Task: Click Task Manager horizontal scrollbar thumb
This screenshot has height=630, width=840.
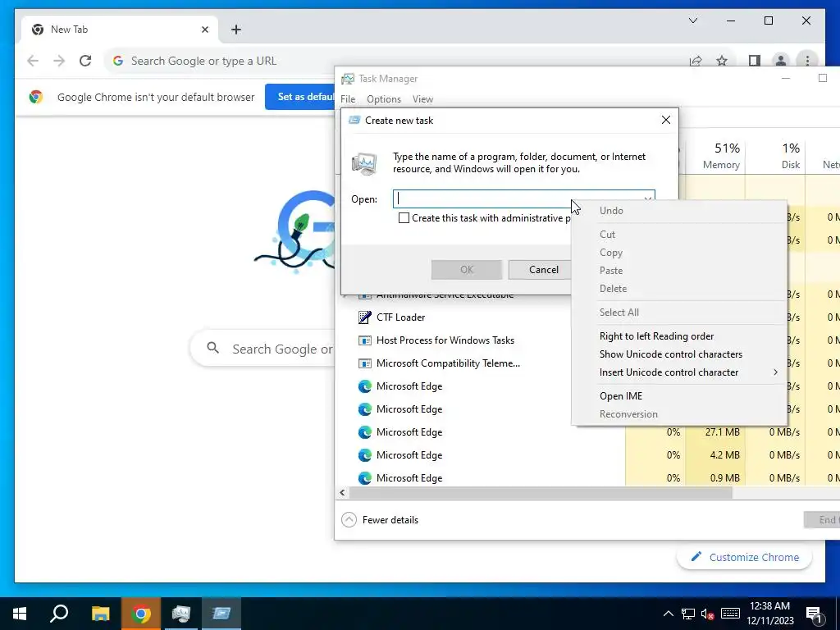Action: (541, 492)
